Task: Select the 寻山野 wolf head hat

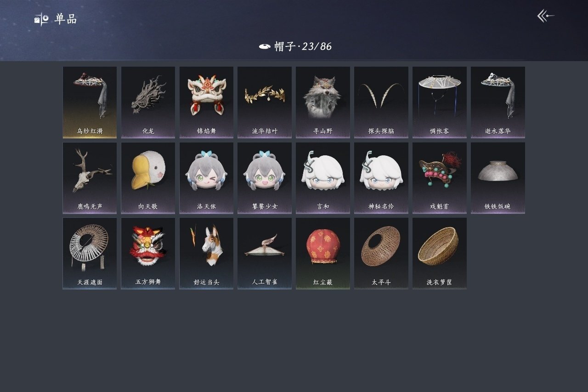Action: 323,102
